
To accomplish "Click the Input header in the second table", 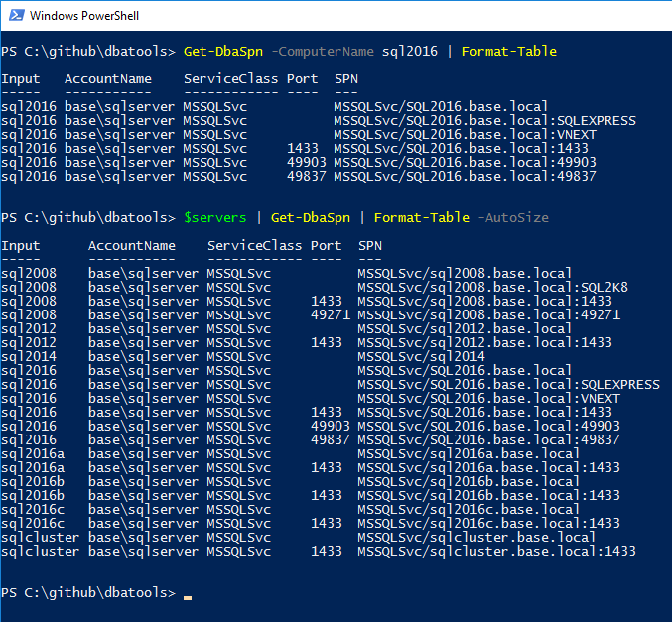I will click(x=20, y=245).
